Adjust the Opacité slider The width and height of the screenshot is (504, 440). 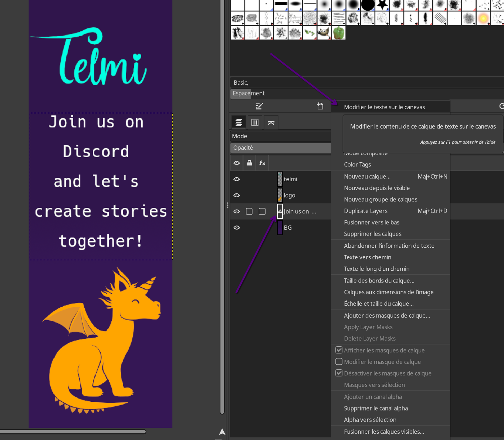pos(280,148)
